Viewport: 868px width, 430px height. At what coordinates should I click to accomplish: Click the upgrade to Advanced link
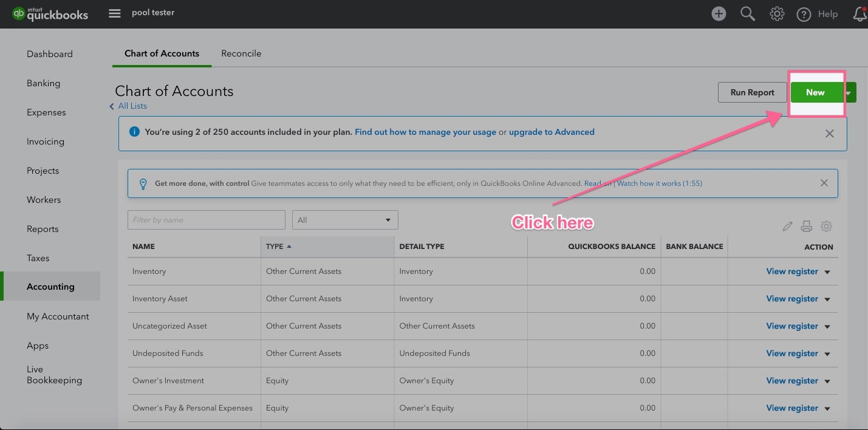[x=552, y=132]
